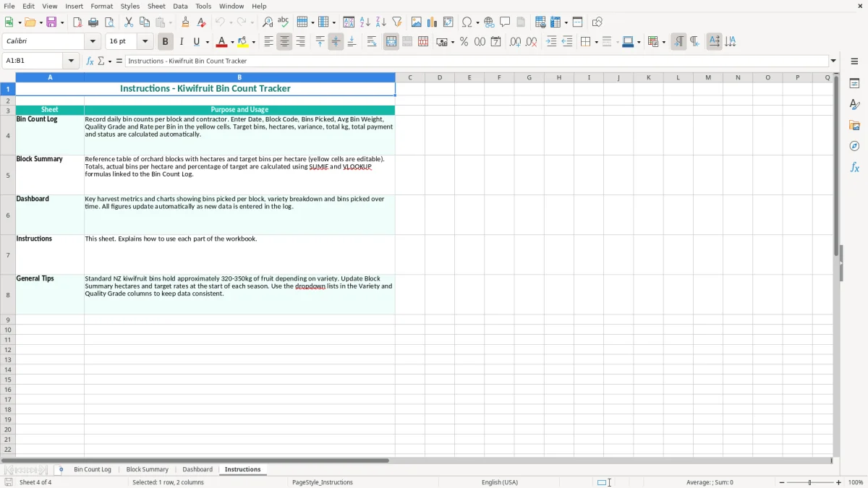
Task: Cut the selected cells
Action: [129, 22]
